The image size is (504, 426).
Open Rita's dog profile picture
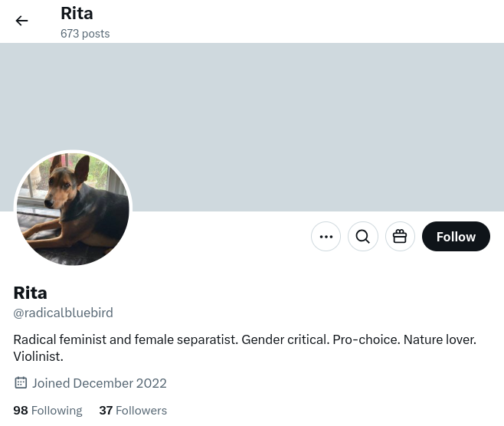coord(73,209)
